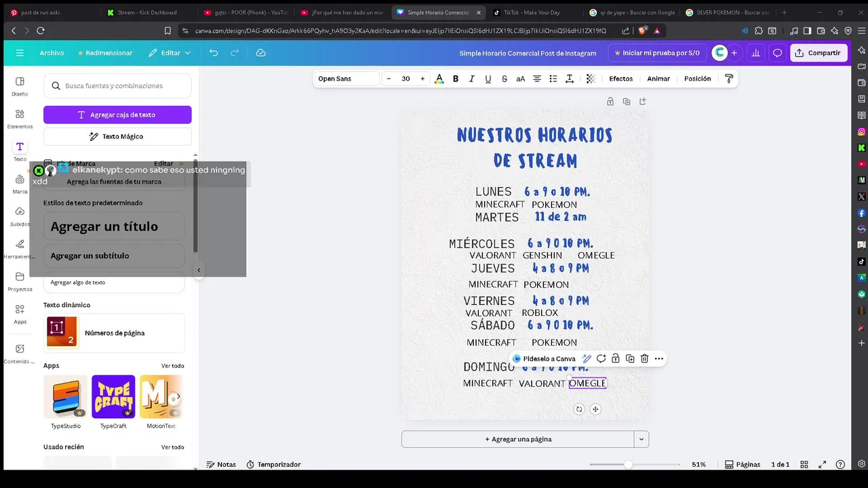Adjust the zoom slider in the bottom bar
This screenshot has height=488, width=868.
click(629, 464)
